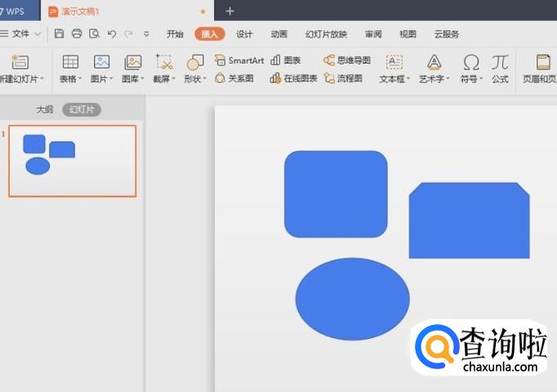Insert a 关系图 diagram
557x392 pixels.
coord(234,78)
